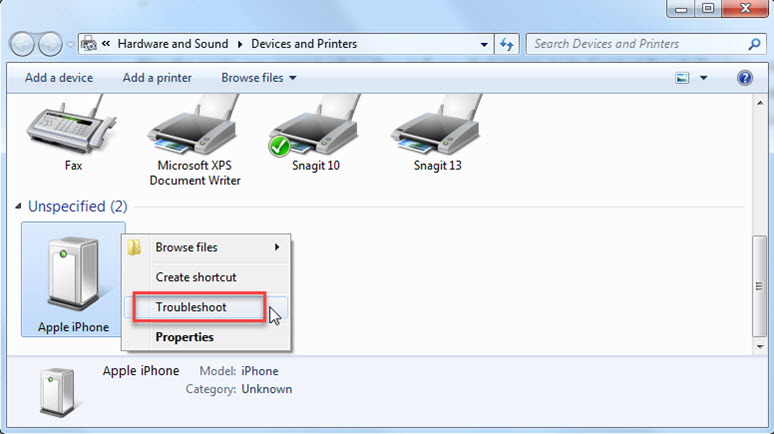
Task: Select the Snagit 13 printer icon
Action: click(436, 124)
